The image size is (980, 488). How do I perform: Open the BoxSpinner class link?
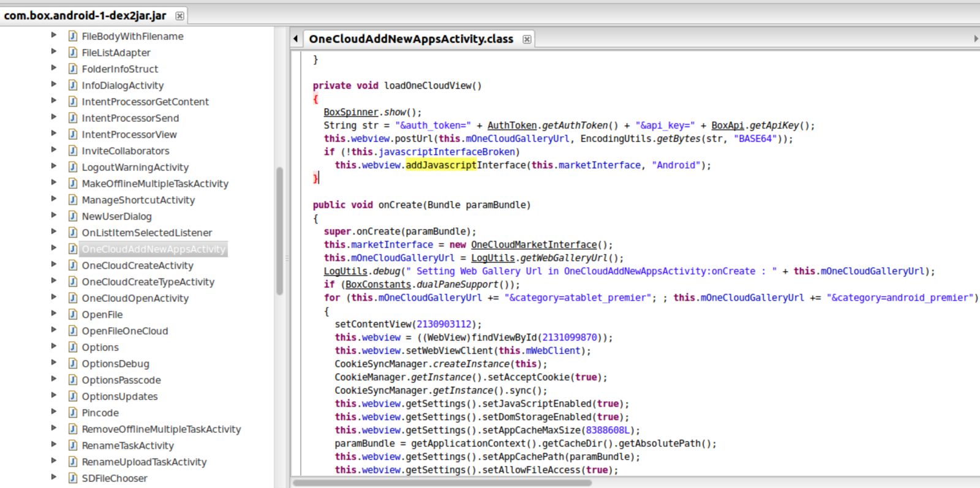(x=351, y=112)
